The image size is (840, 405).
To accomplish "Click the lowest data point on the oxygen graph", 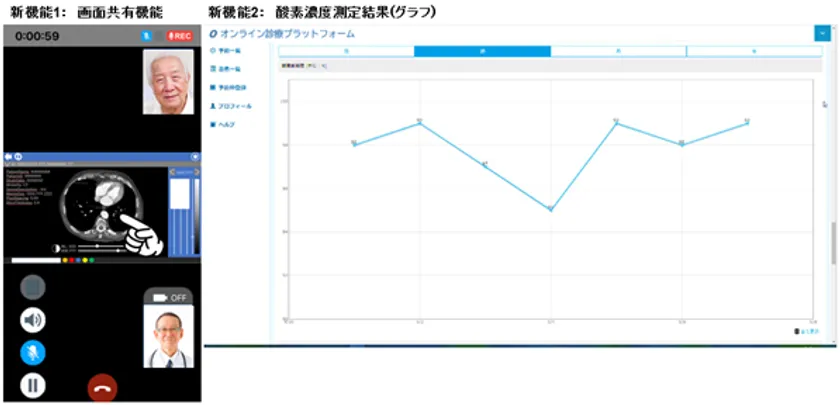I will click(x=551, y=209).
